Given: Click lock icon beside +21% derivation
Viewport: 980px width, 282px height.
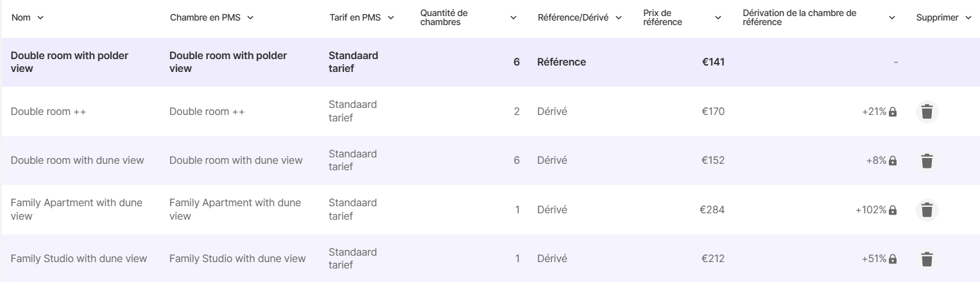Looking at the screenshot, I should 892,112.
